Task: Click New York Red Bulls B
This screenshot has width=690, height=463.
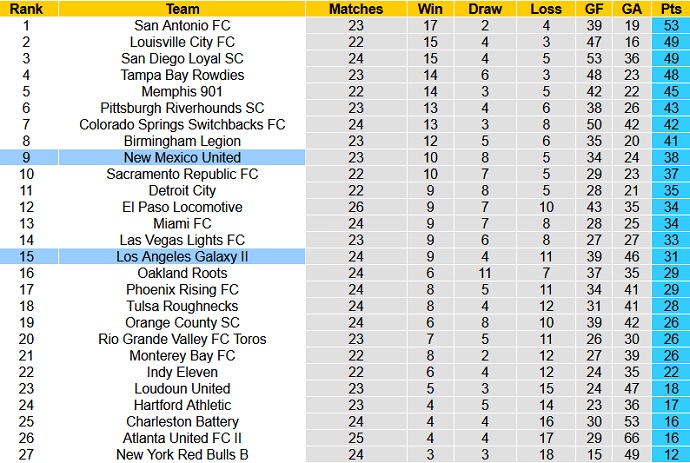Action: (182, 454)
